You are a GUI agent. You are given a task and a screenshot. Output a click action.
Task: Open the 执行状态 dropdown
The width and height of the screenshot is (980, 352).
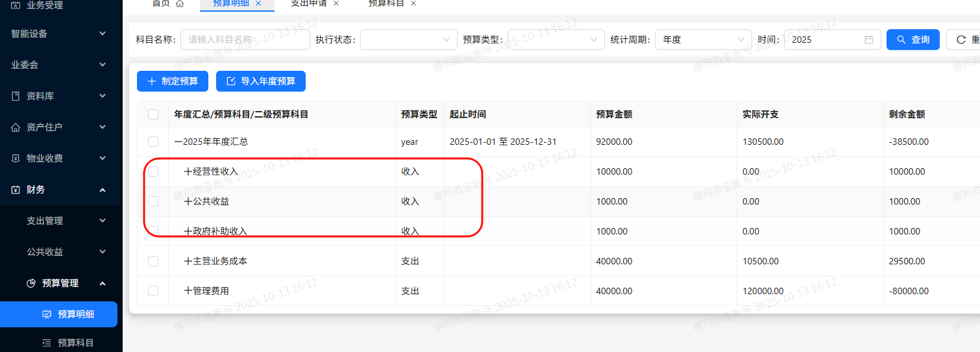(x=409, y=40)
